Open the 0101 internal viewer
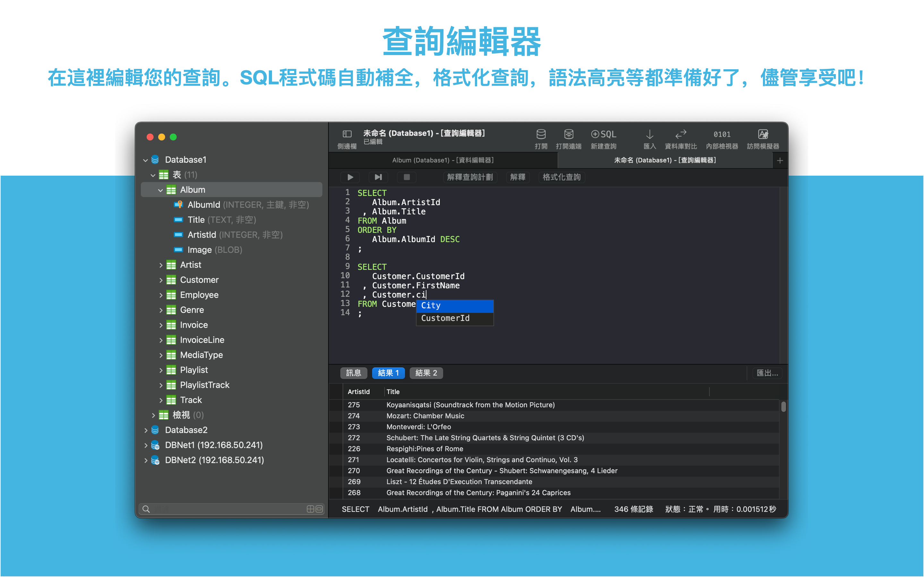924x577 pixels. coord(722,134)
